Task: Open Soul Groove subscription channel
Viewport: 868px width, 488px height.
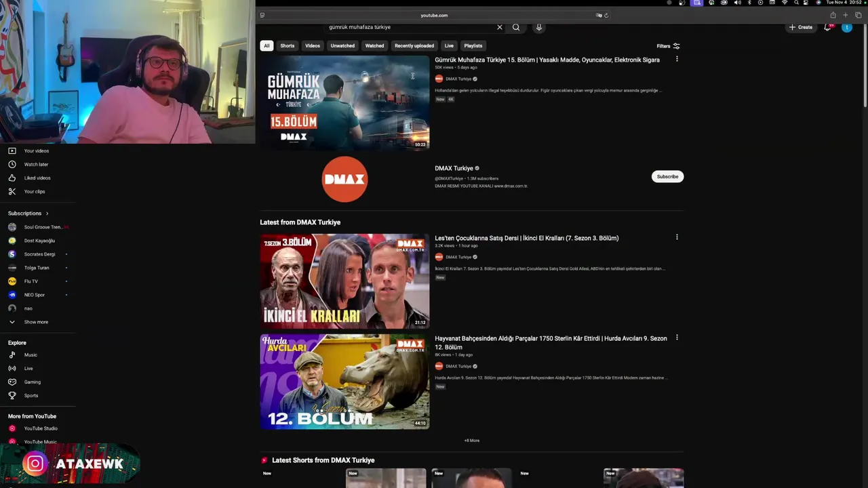Action: [37, 227]
